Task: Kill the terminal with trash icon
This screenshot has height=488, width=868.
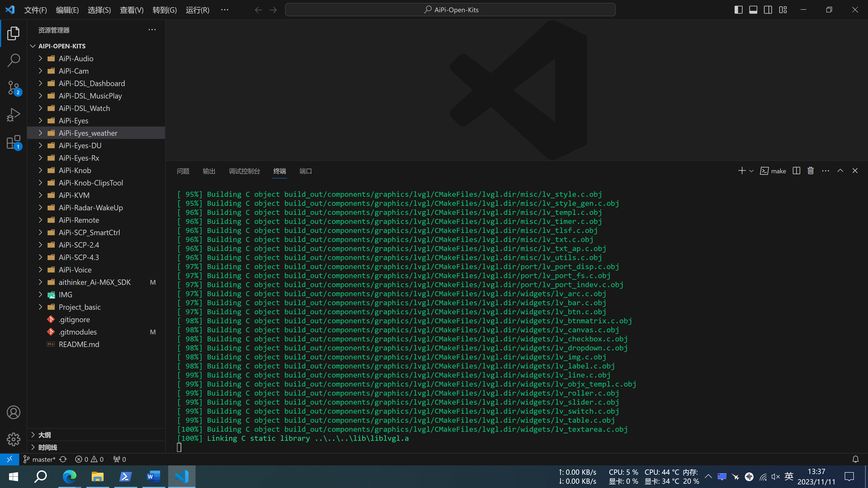Action: [x=810, y=171]
